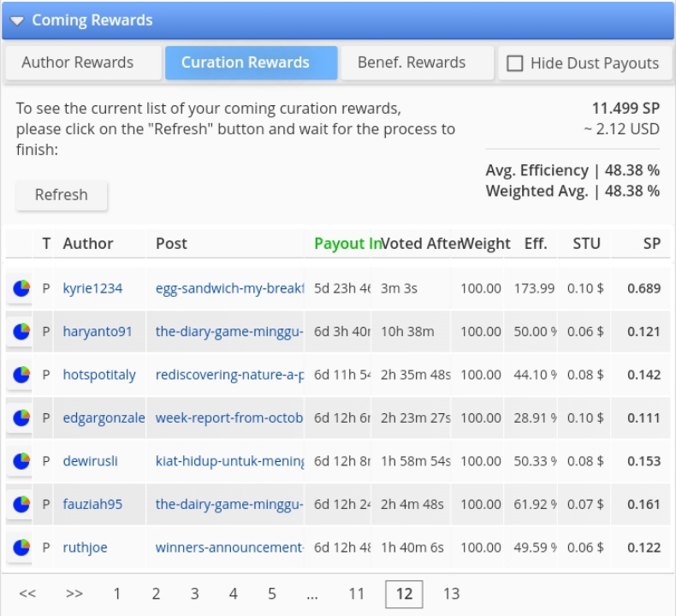676x616 pixels.
Task: Open the egg-sandwich-my-breakf post link
Action: (230, 288)
